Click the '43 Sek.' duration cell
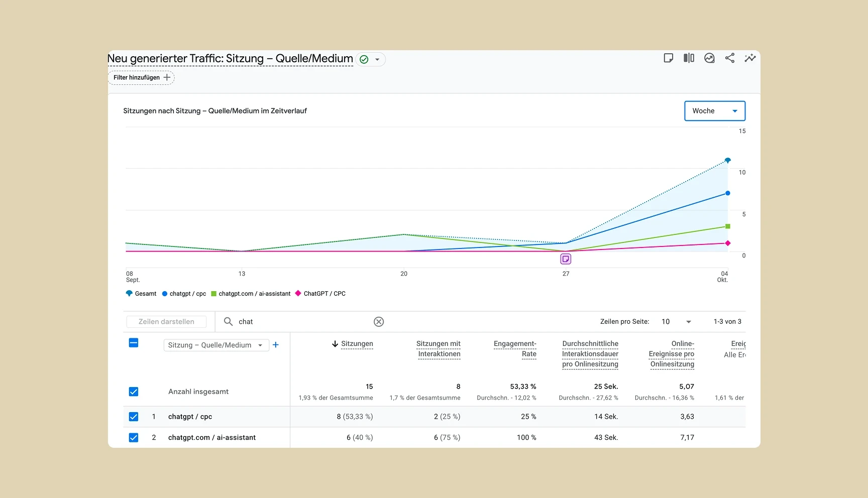This screenshot has width=868, height=498. (x=606, y=438)
